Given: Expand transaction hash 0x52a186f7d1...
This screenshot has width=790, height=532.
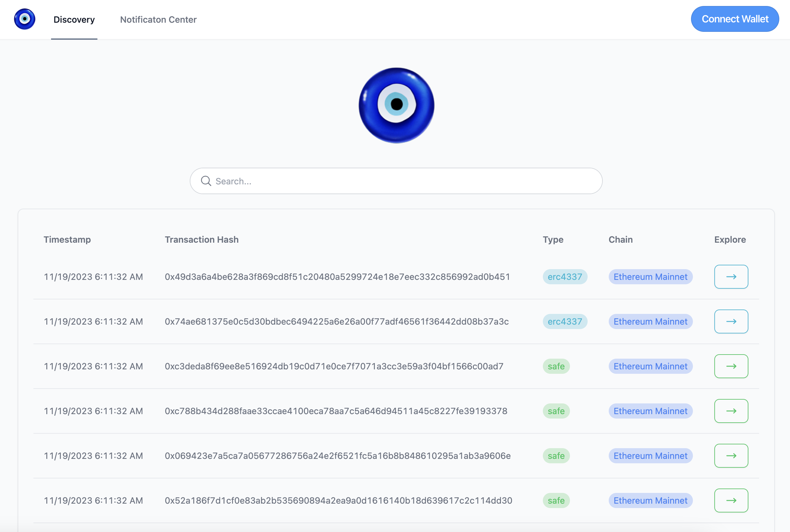Looking at the screenshot, I should coord(731,500).
